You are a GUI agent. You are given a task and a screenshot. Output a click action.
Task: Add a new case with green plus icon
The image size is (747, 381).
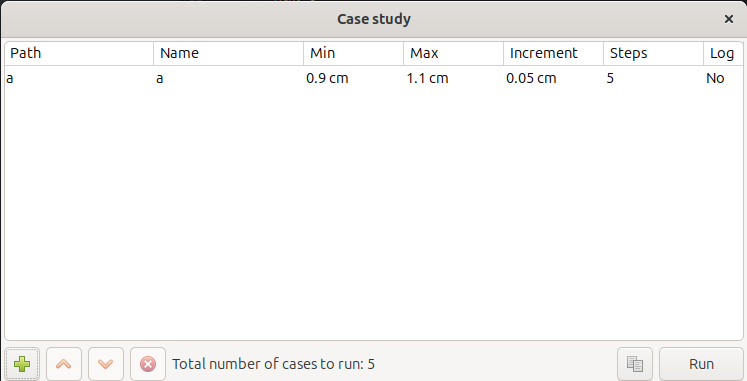pyautogui.click(x=22, y=364)
